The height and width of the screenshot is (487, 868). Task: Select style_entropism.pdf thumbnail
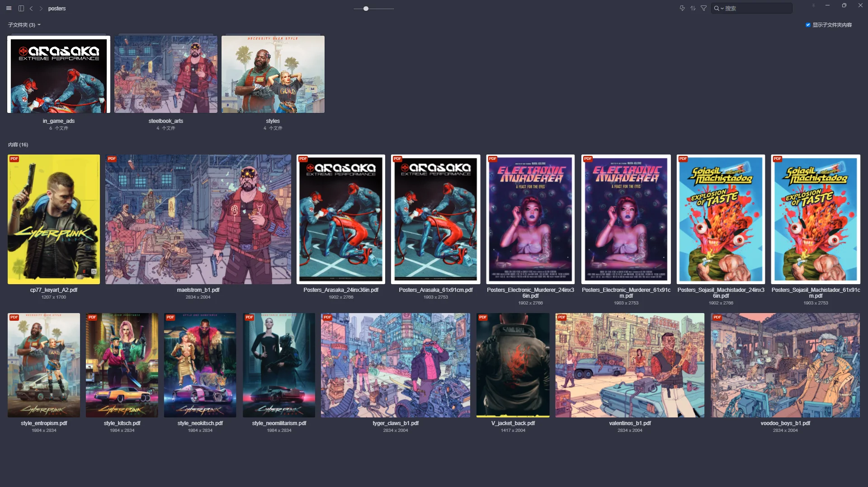(44, 365)
